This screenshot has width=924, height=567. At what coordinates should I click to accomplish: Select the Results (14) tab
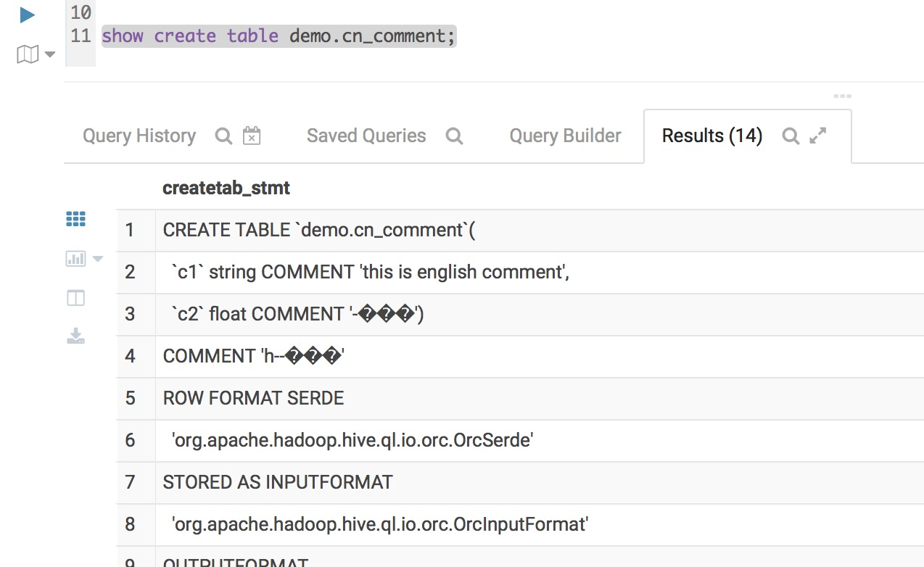711,136
